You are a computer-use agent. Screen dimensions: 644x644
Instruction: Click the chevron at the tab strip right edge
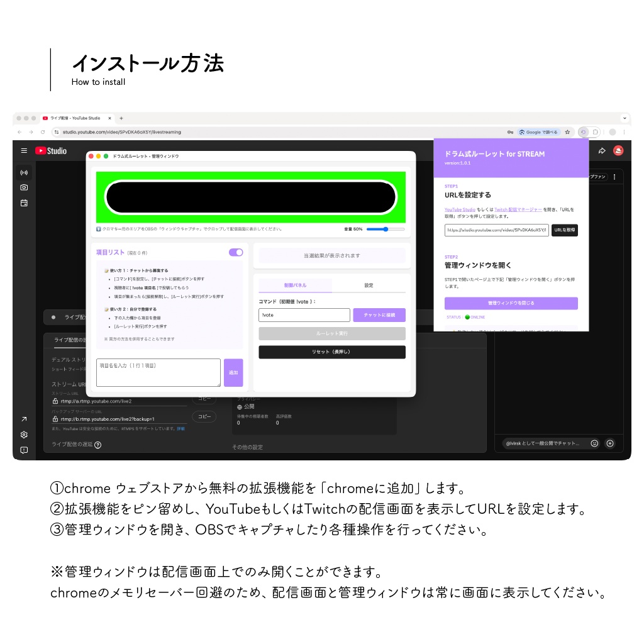pyautogui.click(x=625, y=118)
